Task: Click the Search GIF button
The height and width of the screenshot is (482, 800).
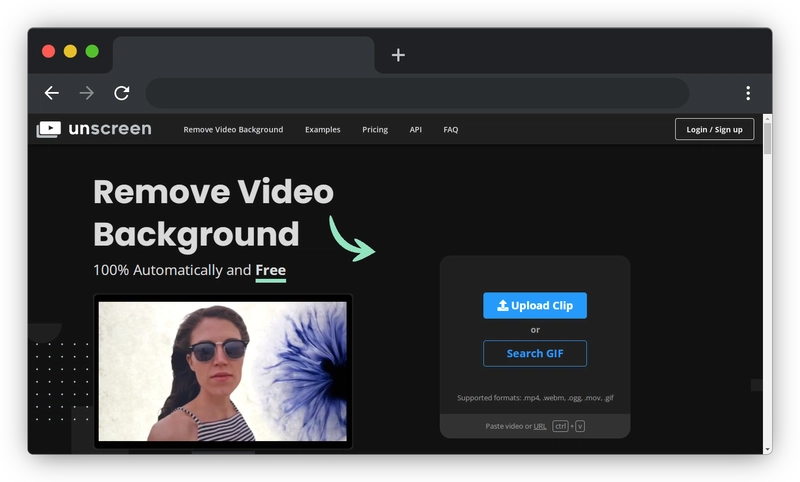Action: [535, 353]
